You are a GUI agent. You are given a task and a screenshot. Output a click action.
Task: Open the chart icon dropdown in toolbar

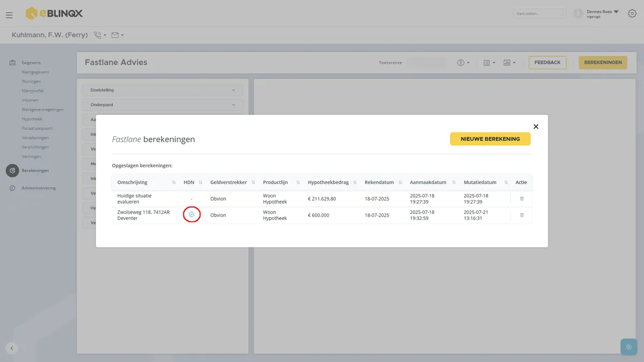click(510, 63)
